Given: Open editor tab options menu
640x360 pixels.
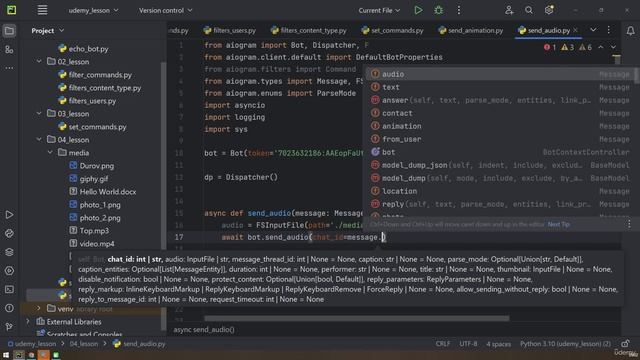Looking at the screenshot, I should point(609,30).
